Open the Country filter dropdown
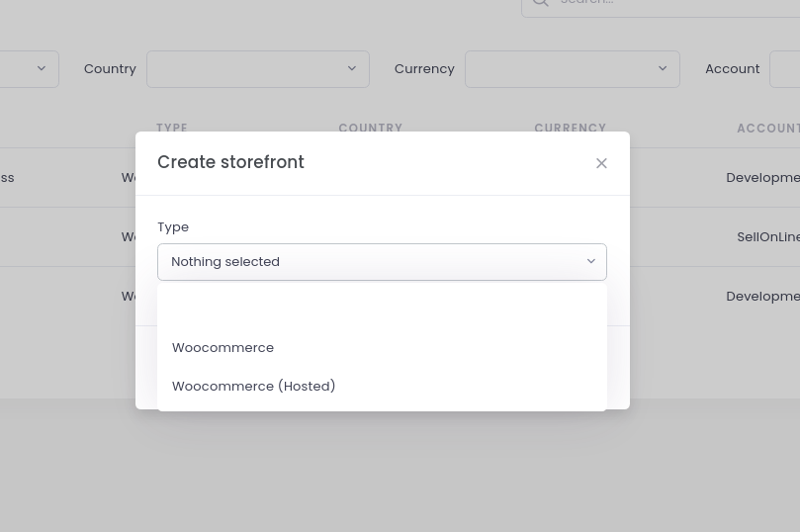Screen dimensions: 800x532 [257, 69]
